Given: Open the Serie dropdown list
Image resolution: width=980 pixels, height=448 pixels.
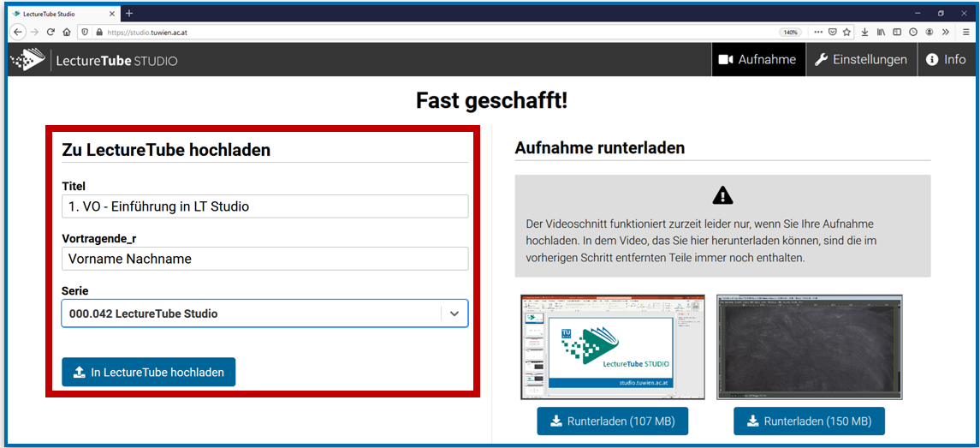Looking at the screenshot, I should pyautogui.click(x=265, y=314).
